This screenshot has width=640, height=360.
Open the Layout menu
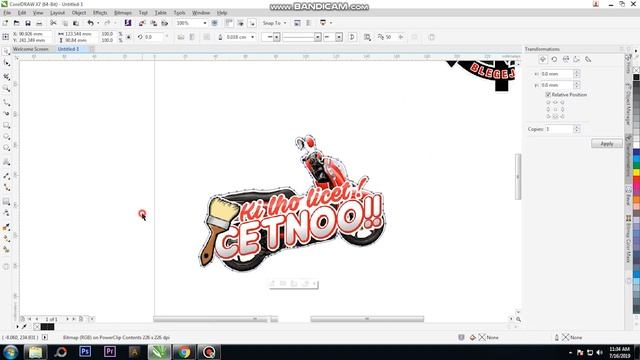click(58, 13)
